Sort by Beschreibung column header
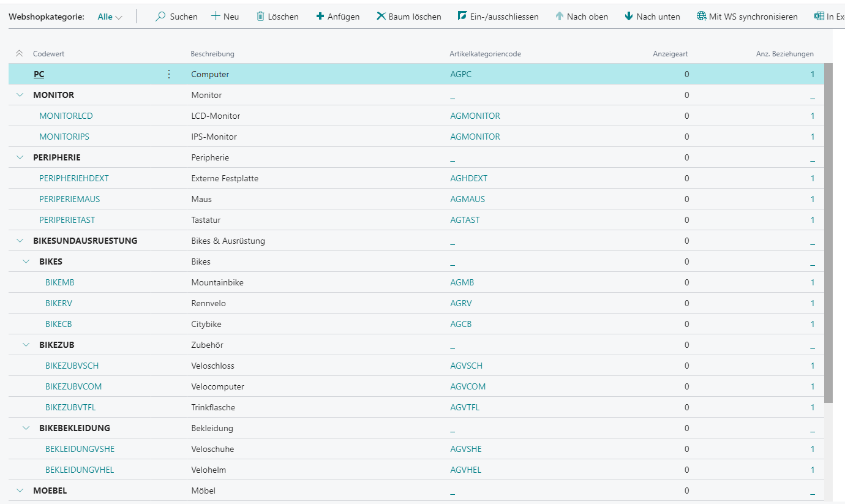Viewport: 845px width, 504px height. tap(212, 54)
